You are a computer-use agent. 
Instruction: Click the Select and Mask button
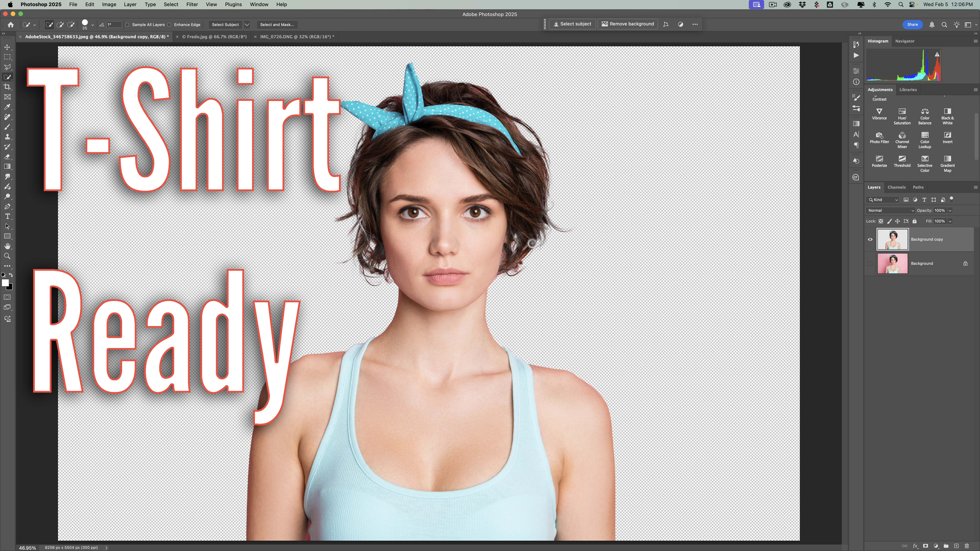pyautogui.click(x=277, y=25)
